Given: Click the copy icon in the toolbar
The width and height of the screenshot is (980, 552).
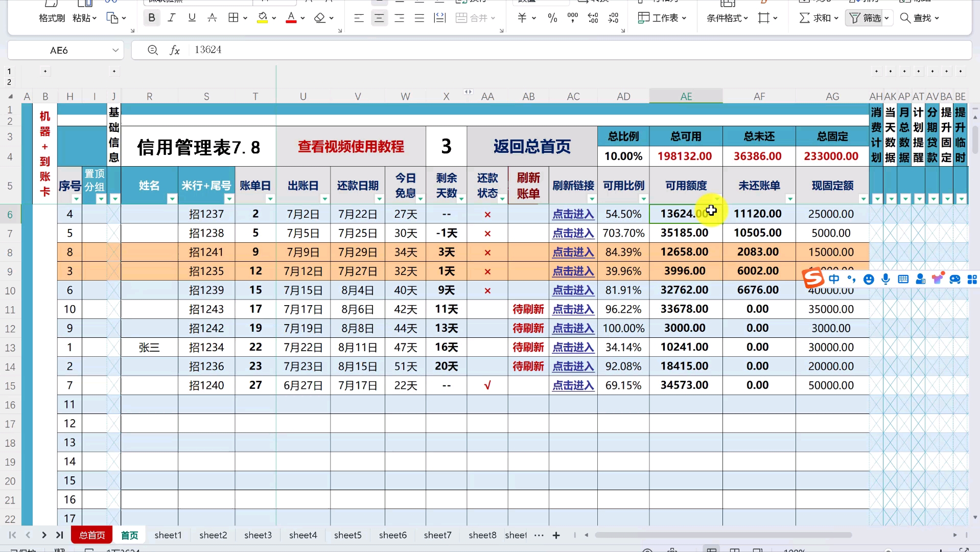Looking at the screenshot, I should pyautogui.click(x=112, y=18).
